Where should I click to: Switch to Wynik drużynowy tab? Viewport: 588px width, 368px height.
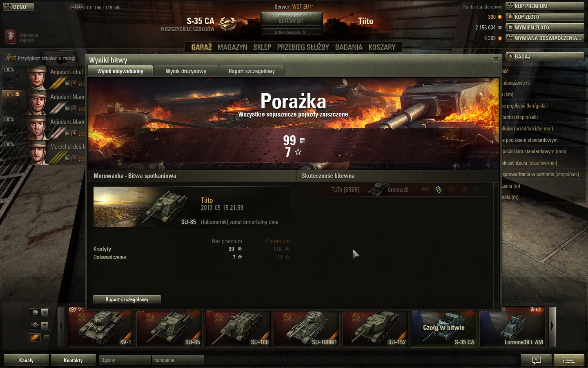pos(186,71)
